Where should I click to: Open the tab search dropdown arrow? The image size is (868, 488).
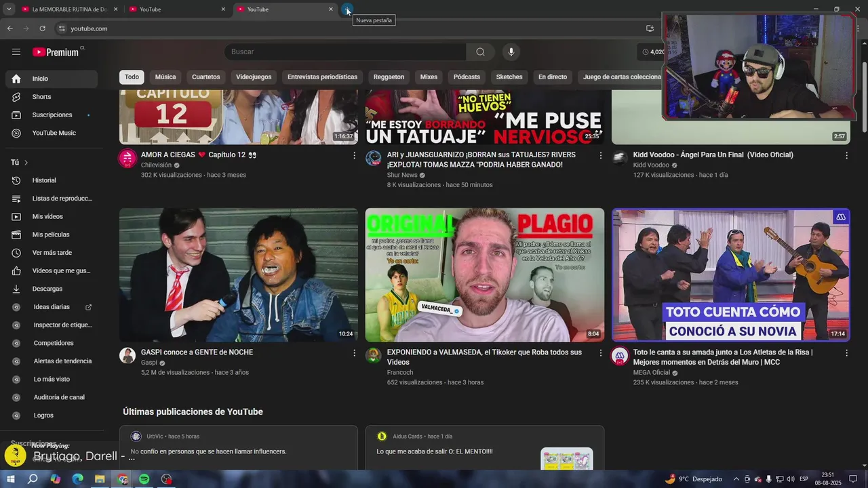click(x=9, y=9)
